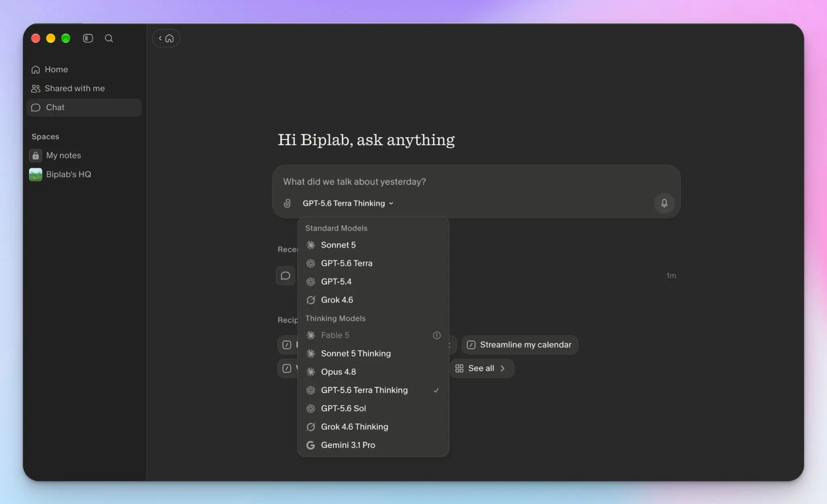
Task: Choose the GPT-5.6 Terra model
Action: pos(373,264)
